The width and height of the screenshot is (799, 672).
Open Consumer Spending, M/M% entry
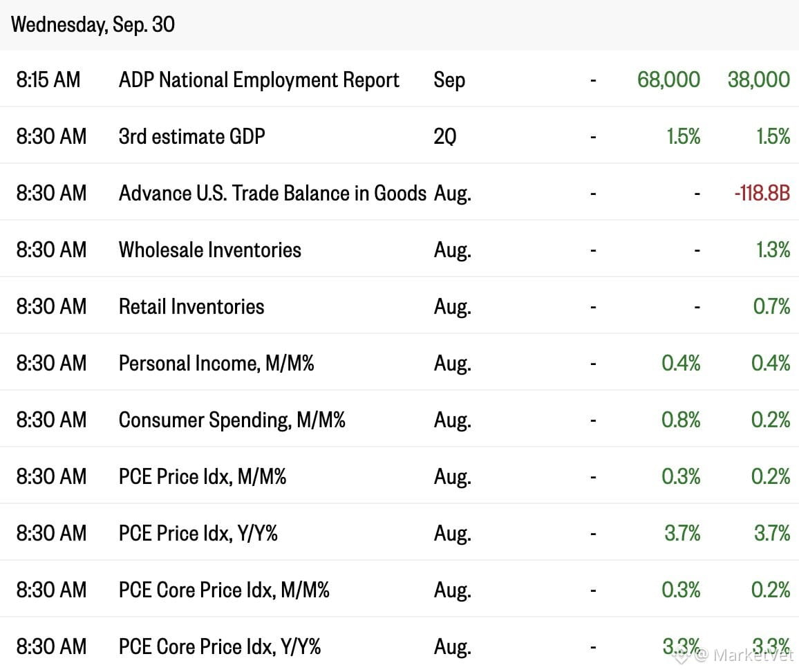[x=232, y=420]
